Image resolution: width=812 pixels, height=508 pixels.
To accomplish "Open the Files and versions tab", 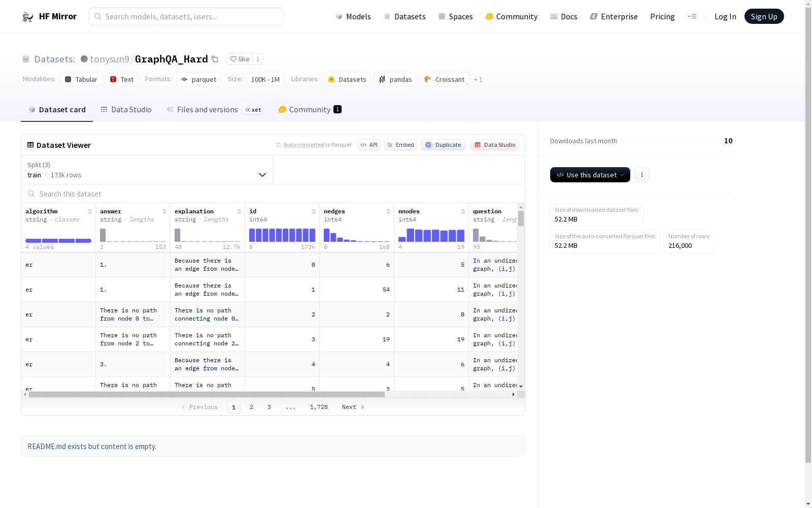I will pyautogui.click(x=215, y=110).
